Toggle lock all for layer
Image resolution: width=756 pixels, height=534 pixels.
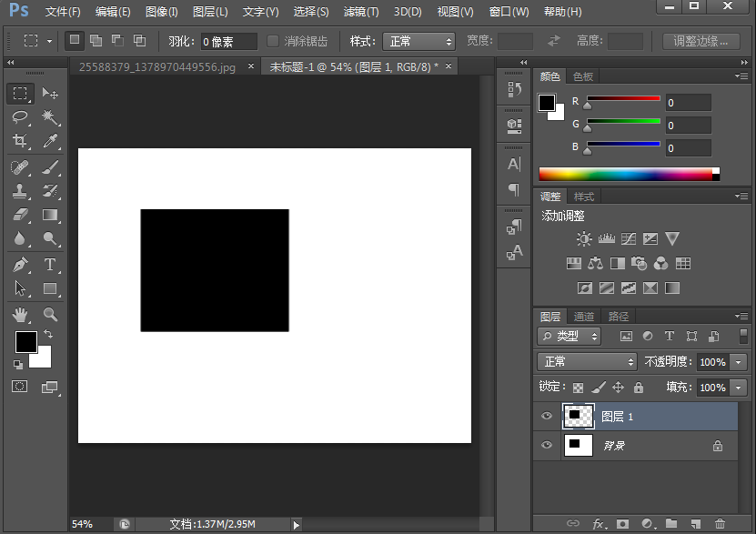click(639, 387)
